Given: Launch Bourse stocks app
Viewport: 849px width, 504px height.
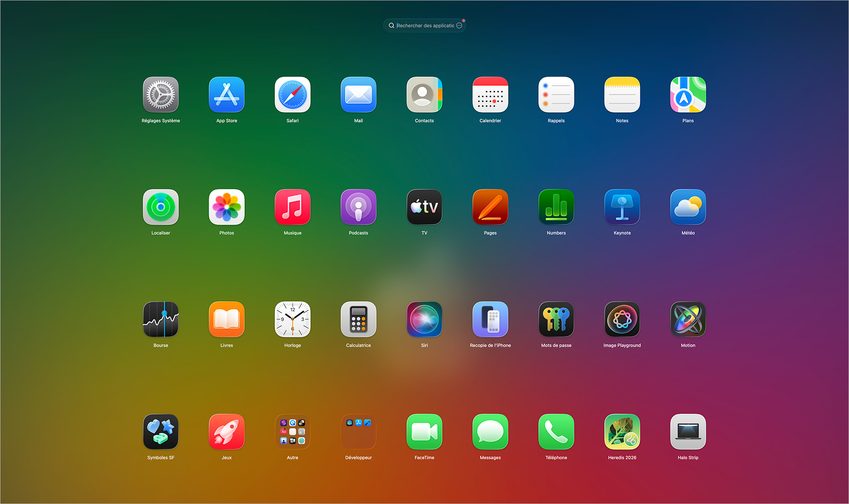Looking at the screenshot, I should (x=161, y=319).
